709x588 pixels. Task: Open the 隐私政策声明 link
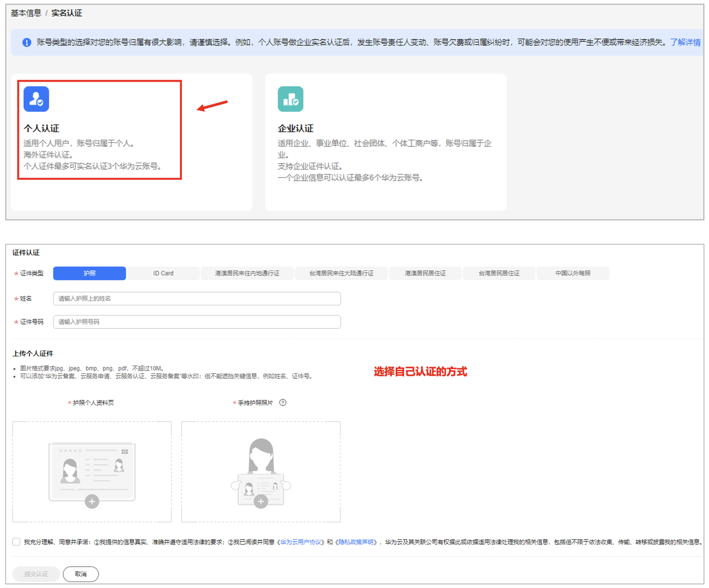355,542
